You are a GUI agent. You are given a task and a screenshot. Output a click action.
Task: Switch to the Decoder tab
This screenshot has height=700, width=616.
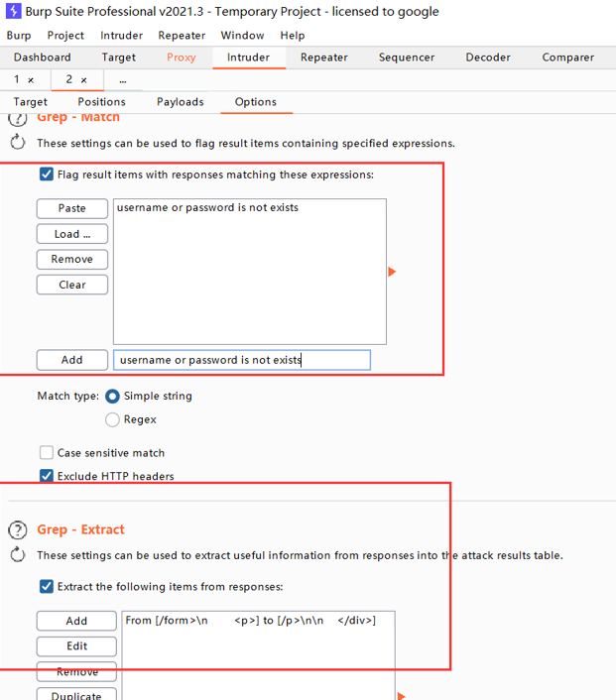[x=488, y=58]
